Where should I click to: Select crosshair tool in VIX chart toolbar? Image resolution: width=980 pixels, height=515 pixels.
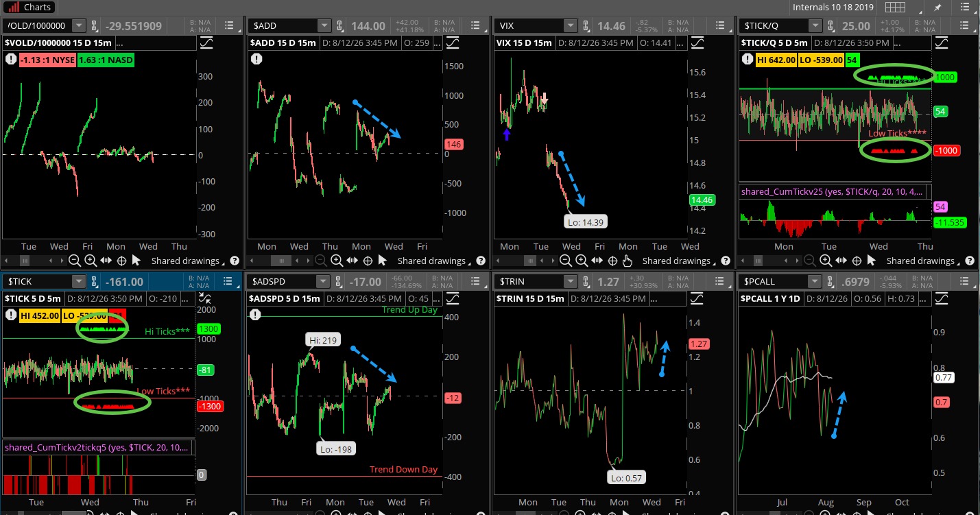(x=612, y=261)
